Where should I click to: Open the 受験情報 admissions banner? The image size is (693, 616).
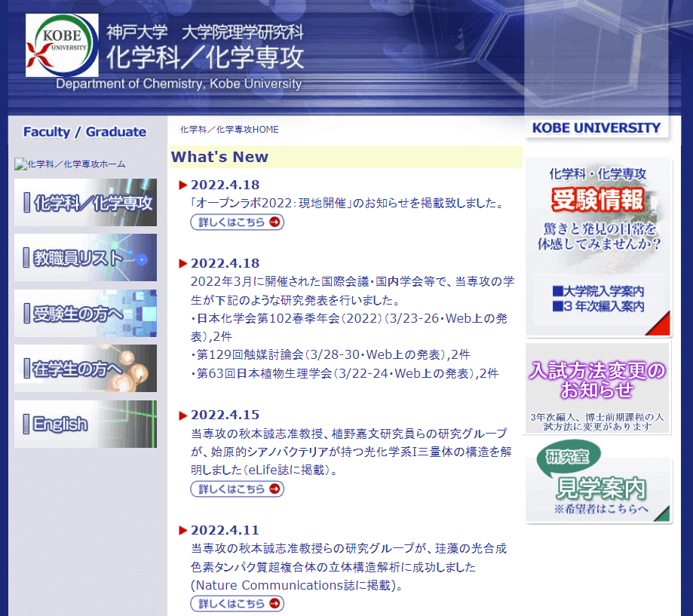pos(599,246)
